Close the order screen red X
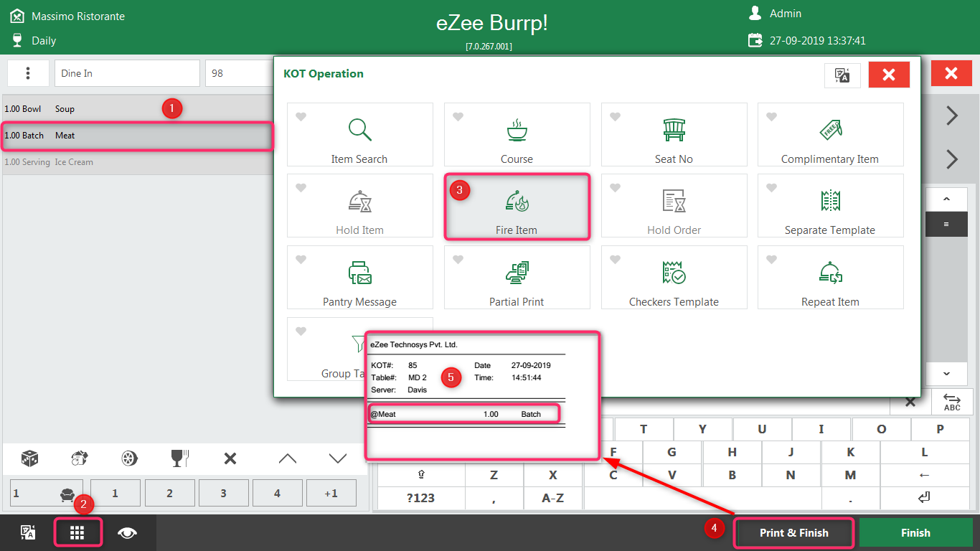Image resolution: width=980 pixels, height=551 pixels. point(952,73)
